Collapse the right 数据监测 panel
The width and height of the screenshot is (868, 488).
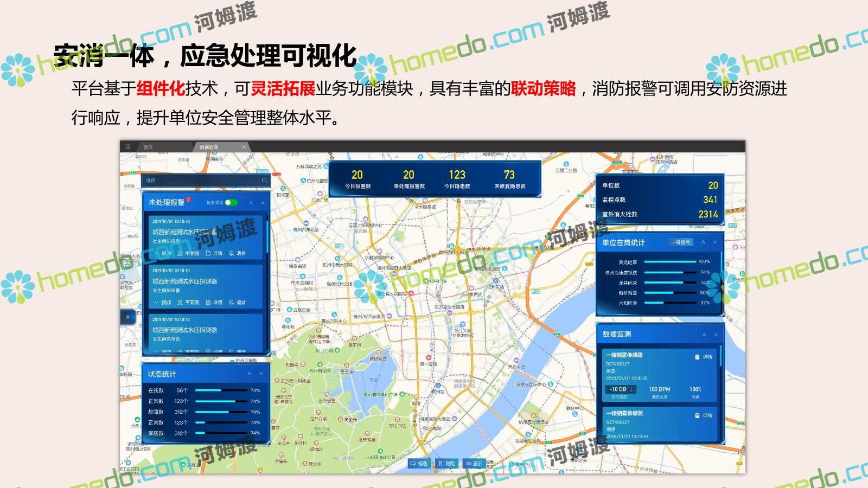tap(704, 335)
